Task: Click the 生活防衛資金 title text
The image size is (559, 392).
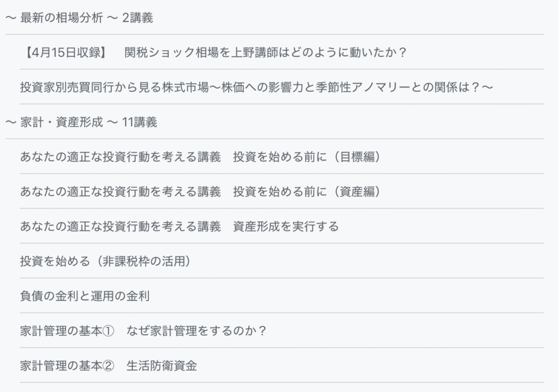Action: point(162,365)
